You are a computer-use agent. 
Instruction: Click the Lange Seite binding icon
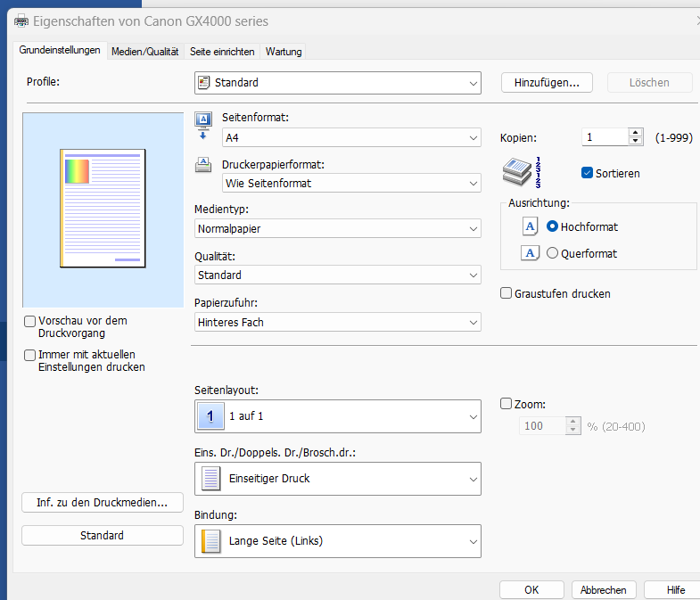coord(210,541)
